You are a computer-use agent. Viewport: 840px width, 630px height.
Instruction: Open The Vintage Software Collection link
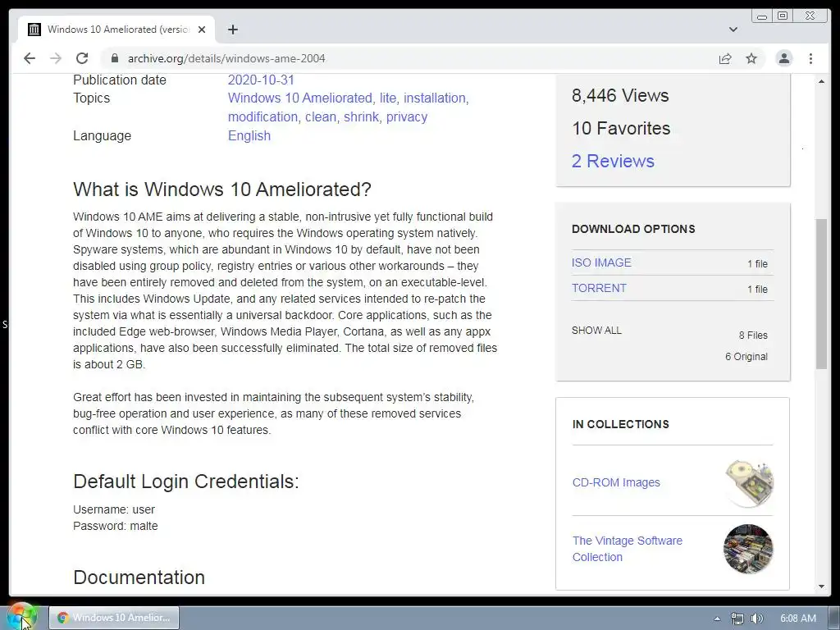[628, 549]
